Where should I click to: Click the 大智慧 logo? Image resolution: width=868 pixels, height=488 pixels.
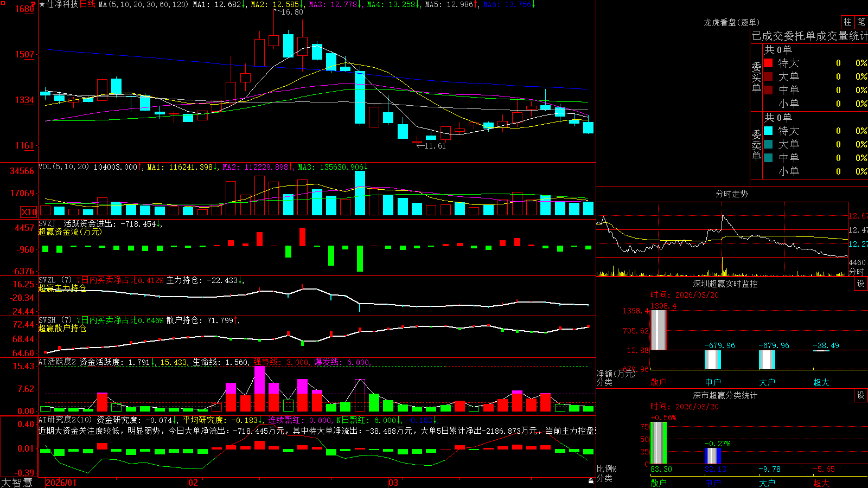click(x=17, y=483)
